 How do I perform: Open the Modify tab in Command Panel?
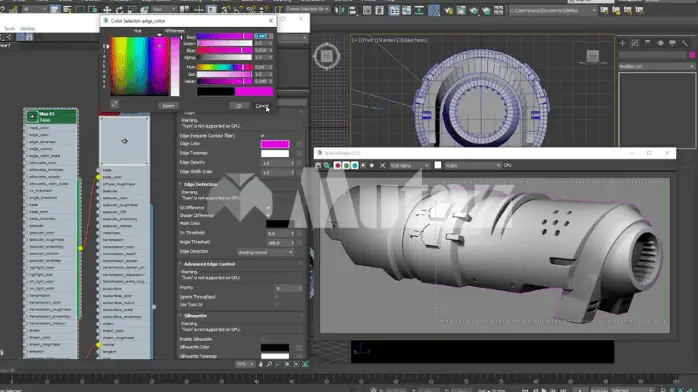pos(635,43)
